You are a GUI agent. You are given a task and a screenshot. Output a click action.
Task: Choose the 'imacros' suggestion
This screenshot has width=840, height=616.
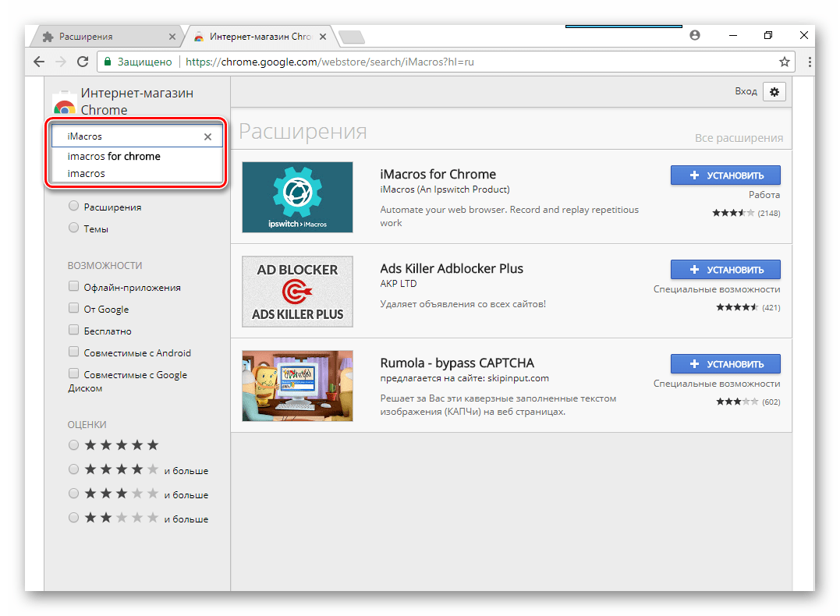(x=87, y=174)
